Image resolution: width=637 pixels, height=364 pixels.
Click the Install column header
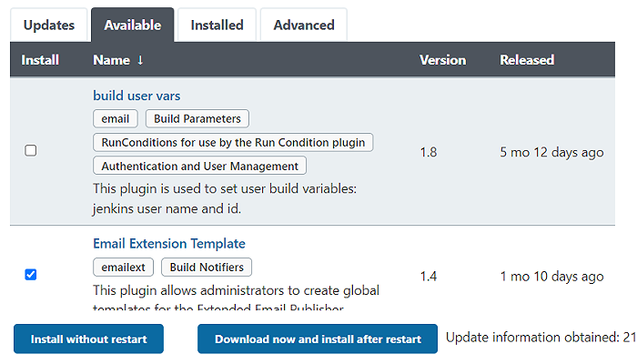(x=40, y=60)
